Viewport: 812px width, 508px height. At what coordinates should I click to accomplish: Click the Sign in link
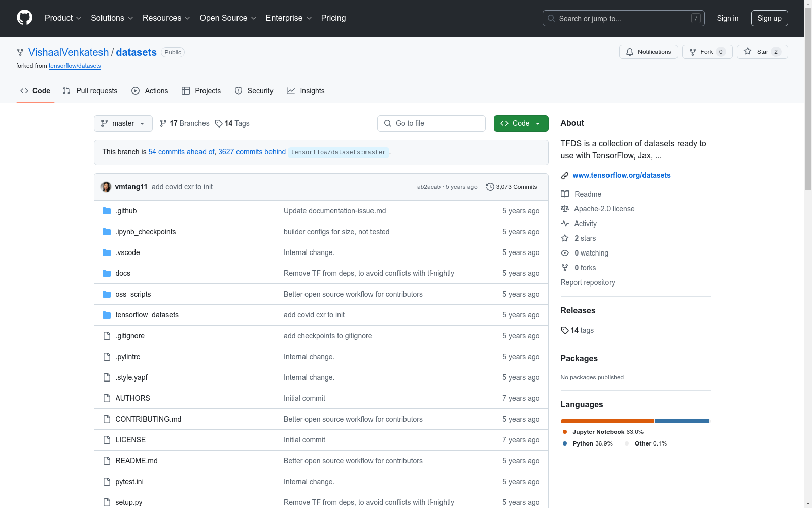pyautogui.click(x=728, y=18)
